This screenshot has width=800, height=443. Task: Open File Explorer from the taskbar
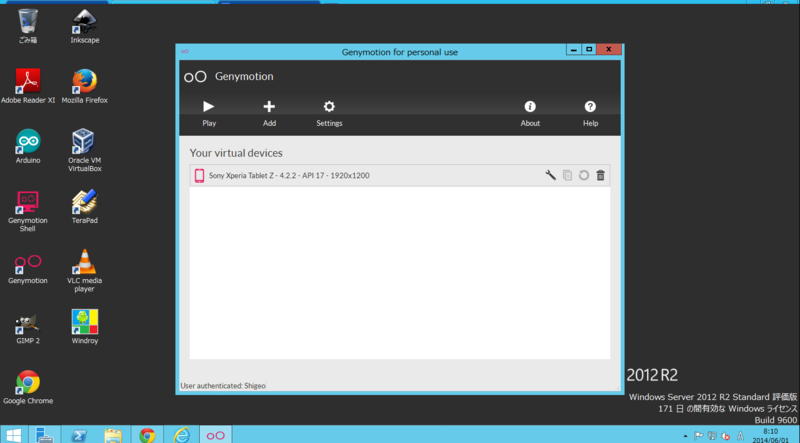pyautogui.click(x=113, y=435)
